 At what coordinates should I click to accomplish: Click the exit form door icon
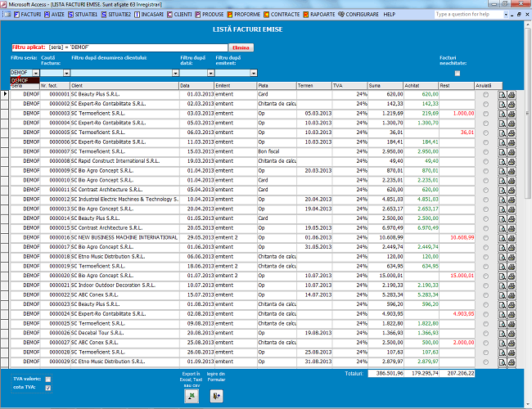coord(216,396)
